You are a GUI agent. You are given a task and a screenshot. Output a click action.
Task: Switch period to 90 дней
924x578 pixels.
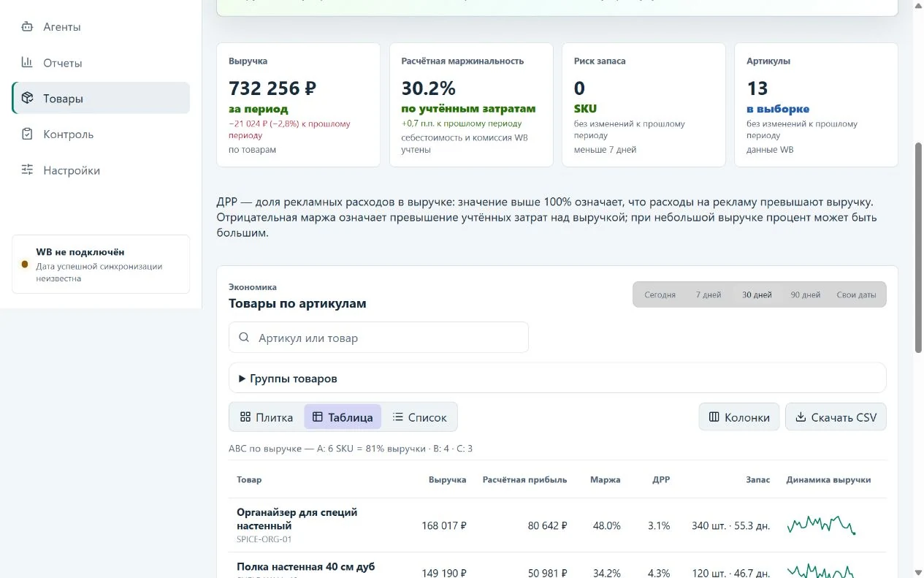click(805, 295)
